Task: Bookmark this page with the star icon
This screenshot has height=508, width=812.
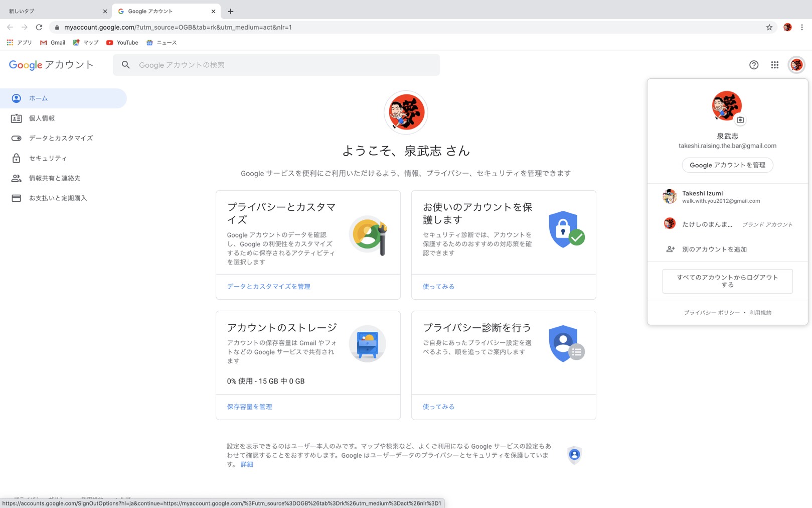Action: (769, 27)
